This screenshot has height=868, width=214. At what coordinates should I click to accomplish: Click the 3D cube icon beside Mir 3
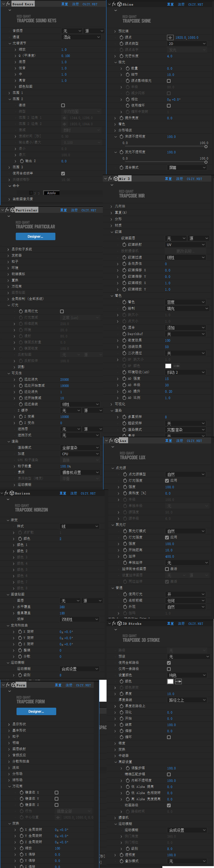tap(116, 179)
